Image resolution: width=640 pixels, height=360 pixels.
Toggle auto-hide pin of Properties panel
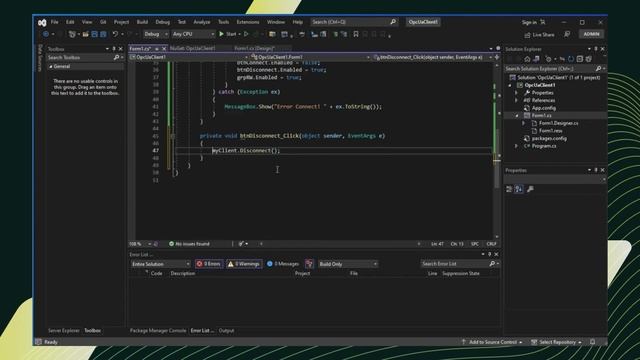pos(596,170)
